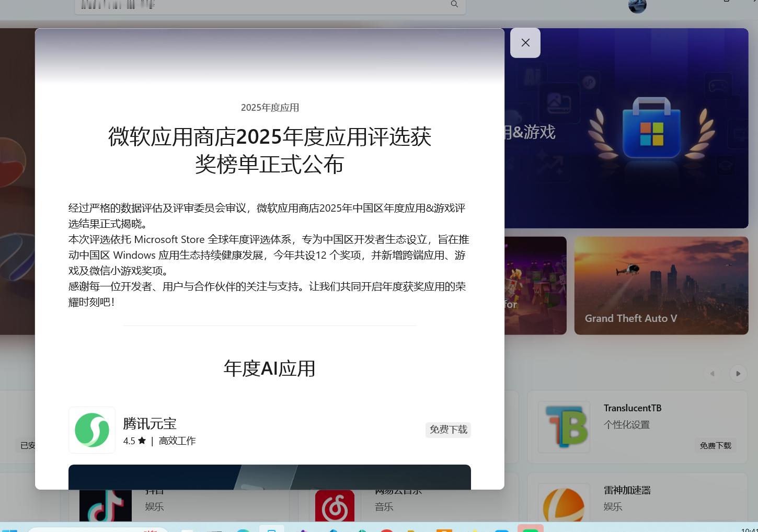Download TranslucentTB via its 免费下载 button
The width and height of the screenshot is (758, 532).
716,446
